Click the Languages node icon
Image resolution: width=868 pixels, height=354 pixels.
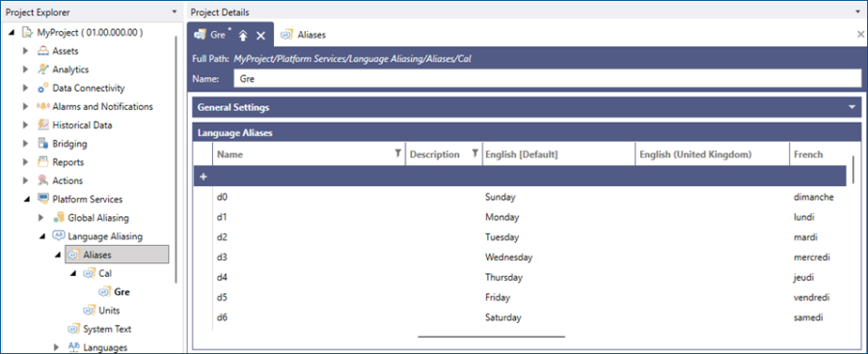pos(73,347)
